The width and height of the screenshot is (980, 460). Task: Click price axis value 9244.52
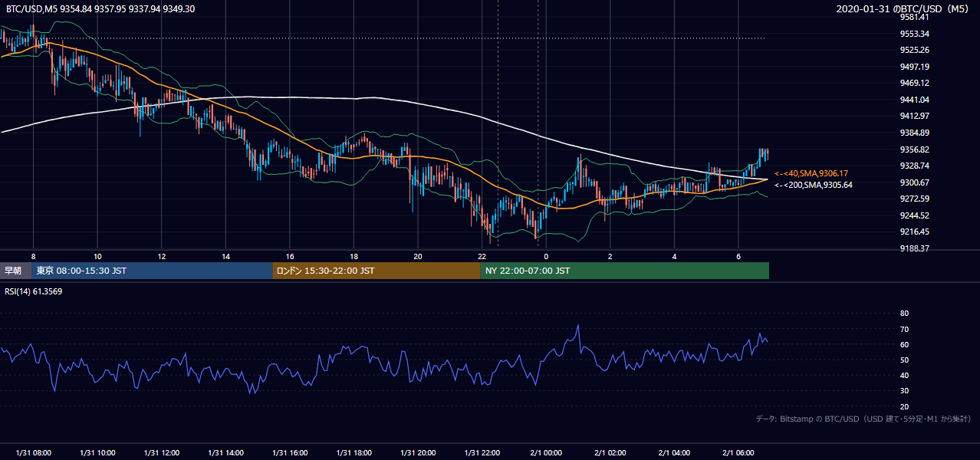click(915, 215)
